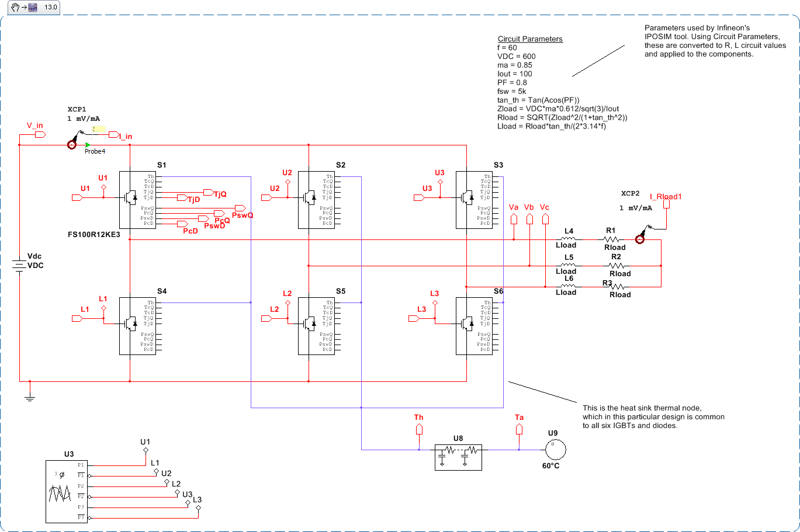Select the U8 thermal RC network block
This screenshot has height=532, width=800.
pos(458,457)
